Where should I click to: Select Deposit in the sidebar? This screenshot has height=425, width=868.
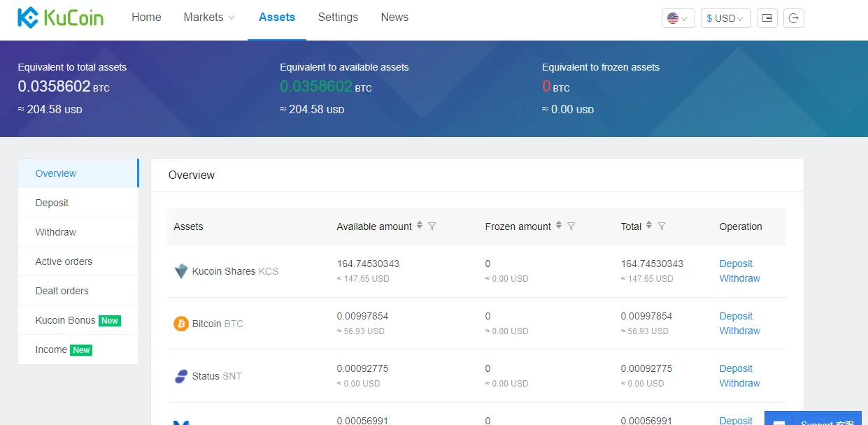(x=78, y=203)
